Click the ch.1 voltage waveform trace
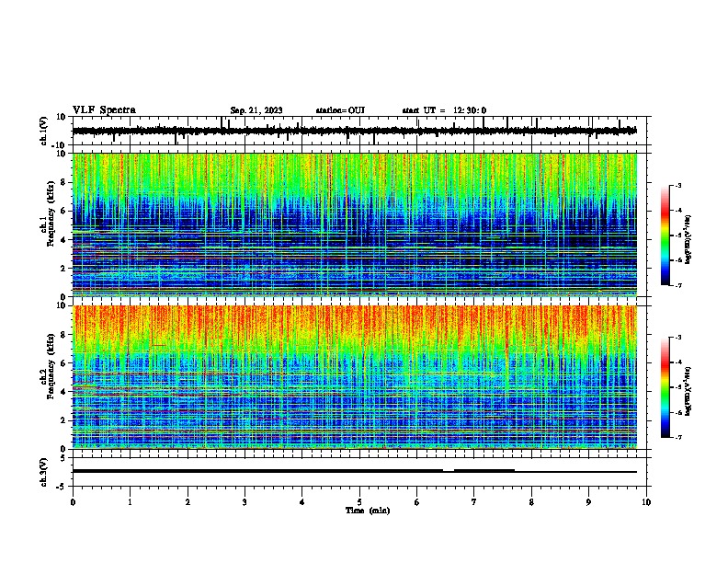Viewport: 728px width, 563px height. (355, 131)
